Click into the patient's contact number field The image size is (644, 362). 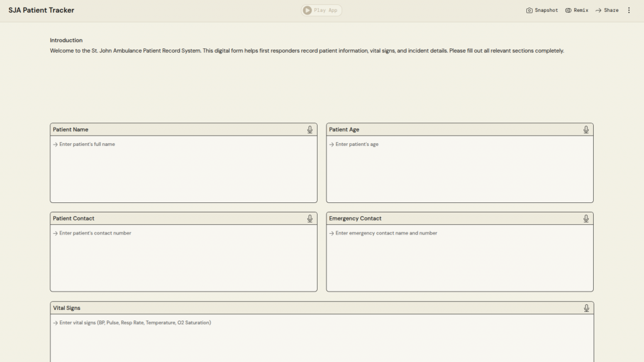184,258
